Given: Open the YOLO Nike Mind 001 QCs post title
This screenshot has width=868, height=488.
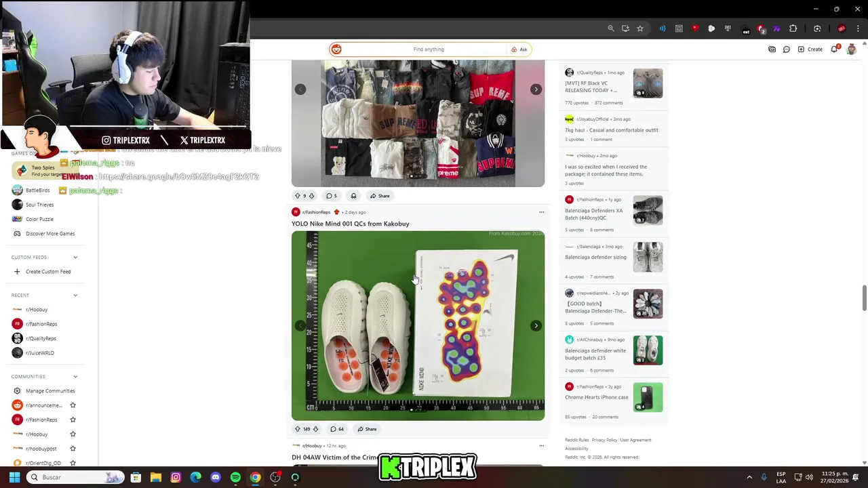Looking at the screenshot, I should tap(350, 224).
